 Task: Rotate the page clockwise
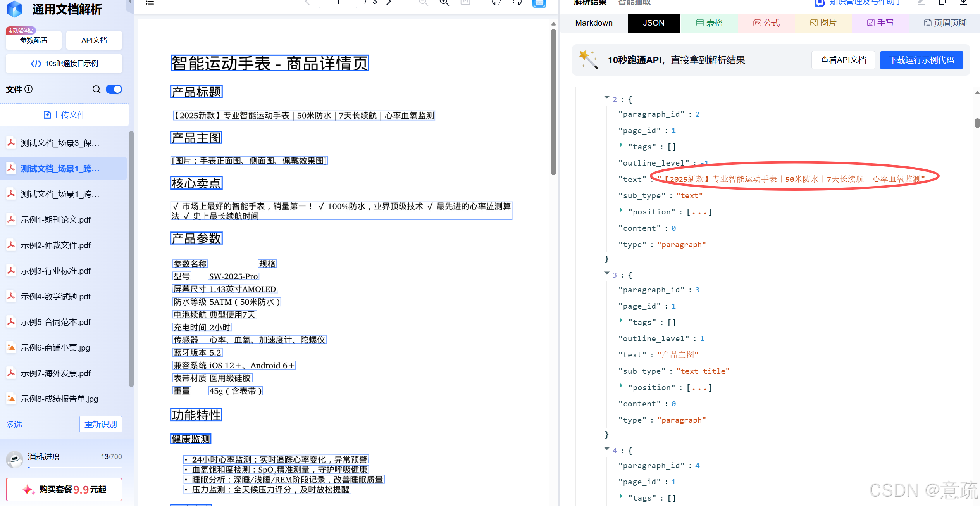click(x=517, y=2)
